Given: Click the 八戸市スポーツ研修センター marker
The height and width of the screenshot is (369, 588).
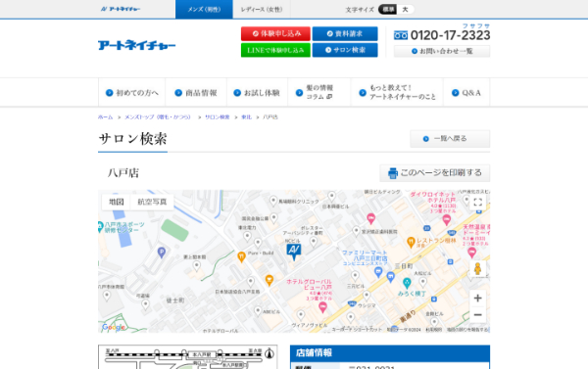Looking at the screenshot, I should coord(101,226).
